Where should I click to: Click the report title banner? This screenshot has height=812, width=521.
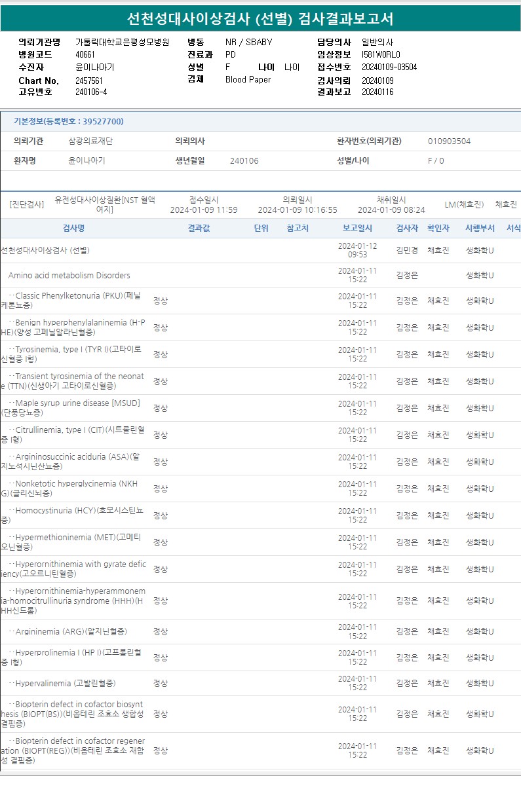(x=261, y=19)
